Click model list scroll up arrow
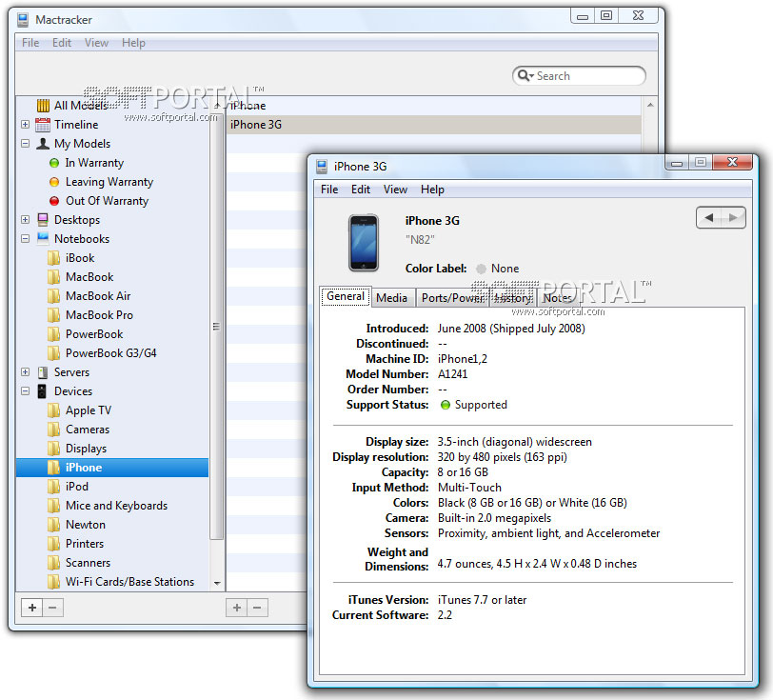The height and width of the screenshot is (700, 773). (650, 105)
